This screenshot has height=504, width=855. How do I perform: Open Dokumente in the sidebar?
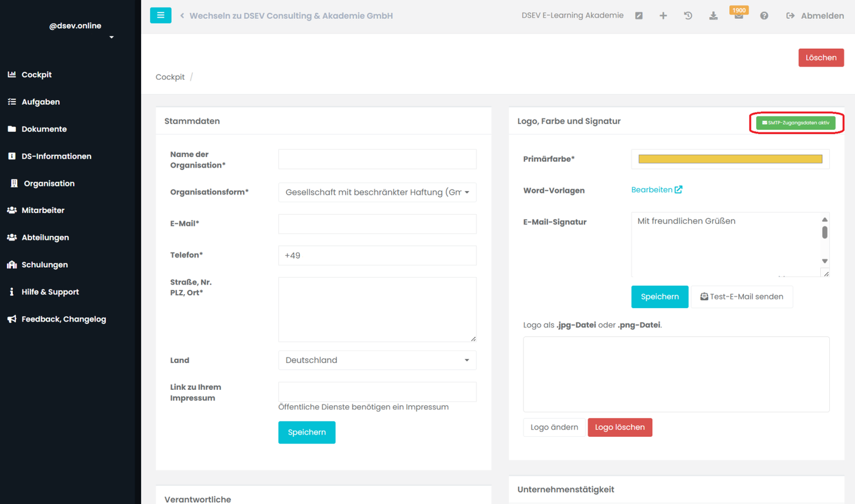tap(44, 129)
